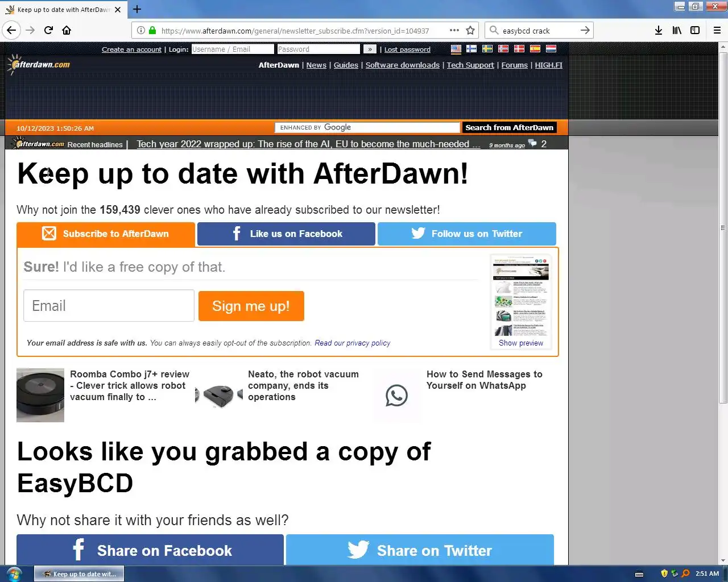Open the AfterDawn nav item
The height and width of the screenshot is (582, 728).
pyautogui.click(x=279, y=65)
